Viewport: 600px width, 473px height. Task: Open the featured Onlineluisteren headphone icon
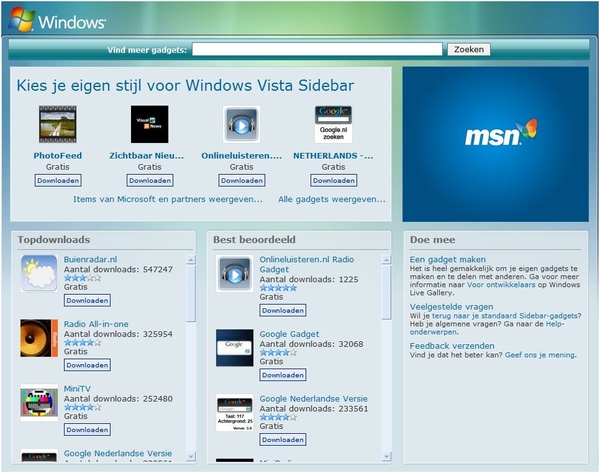pyautogui.click(x=241, y=124)
